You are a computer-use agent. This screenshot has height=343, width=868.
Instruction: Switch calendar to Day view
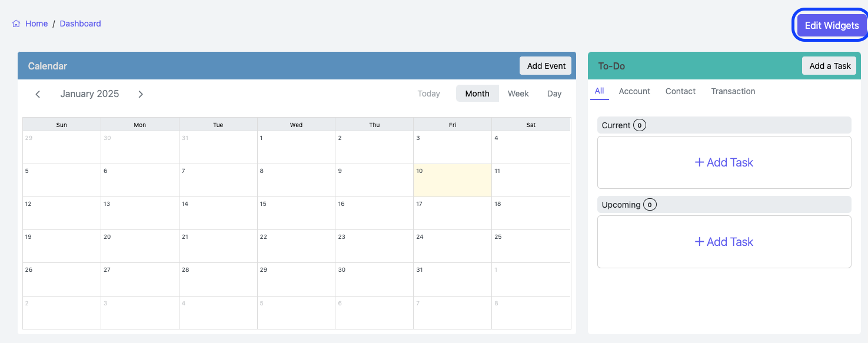[x=554, y=94]
